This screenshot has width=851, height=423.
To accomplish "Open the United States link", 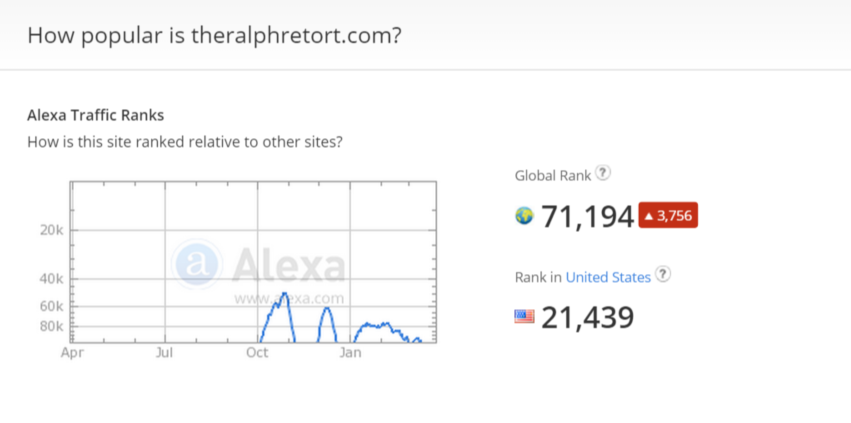I will pyautogui.click(x=608, y=277).
